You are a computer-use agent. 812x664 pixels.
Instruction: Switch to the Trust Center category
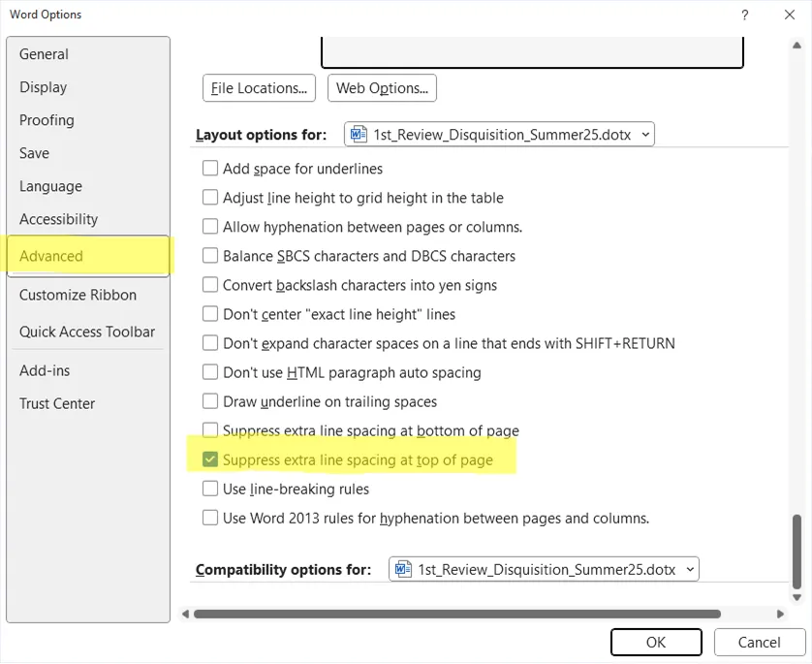(x=57, y=403)
